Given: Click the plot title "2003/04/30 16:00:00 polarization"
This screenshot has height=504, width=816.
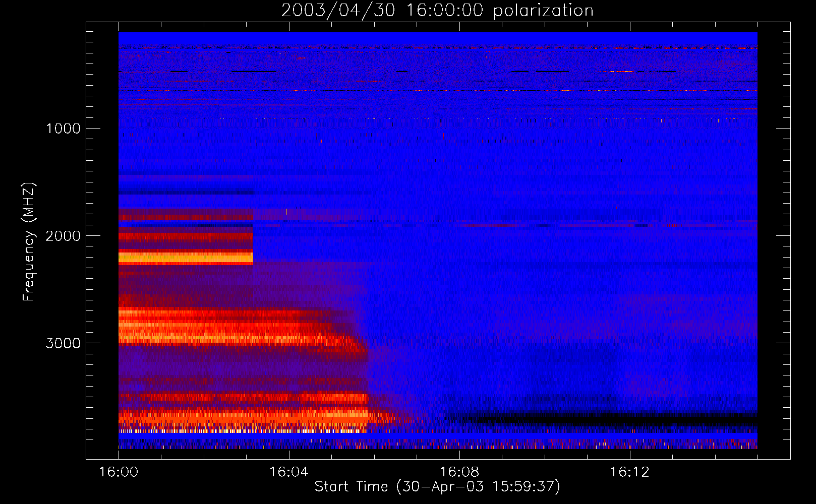Looking at the screenshot, I should tap(437, 11).
